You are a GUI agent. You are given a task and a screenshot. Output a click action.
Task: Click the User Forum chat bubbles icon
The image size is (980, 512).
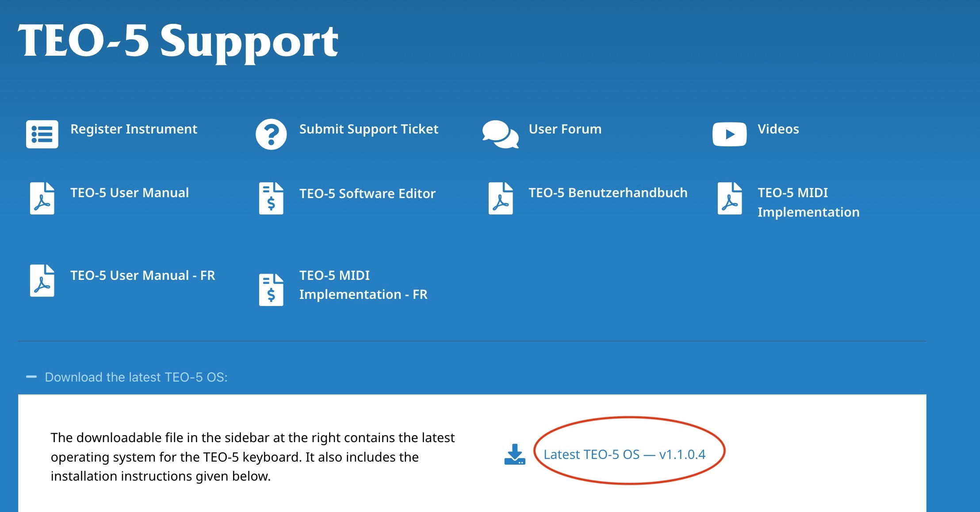pos(500,134)
